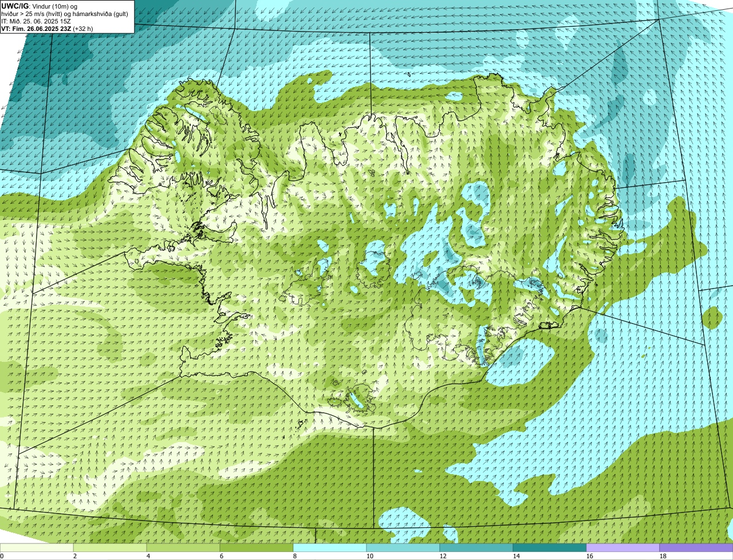Click the purple swatch above 18 m/s
Screen dimensions: 733x560
tap(696, 547)
